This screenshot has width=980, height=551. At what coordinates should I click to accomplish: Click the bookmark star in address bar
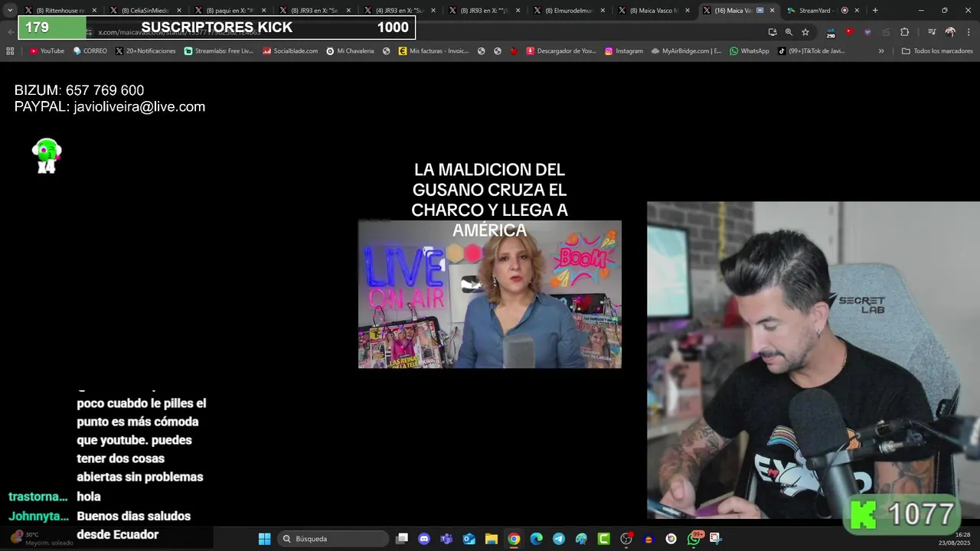805,32
